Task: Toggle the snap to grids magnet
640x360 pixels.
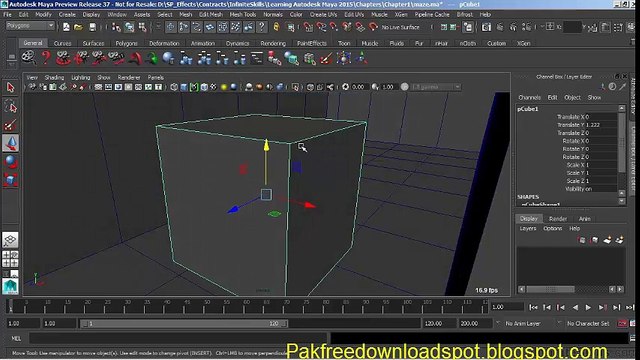Action: tap(308, 27)
